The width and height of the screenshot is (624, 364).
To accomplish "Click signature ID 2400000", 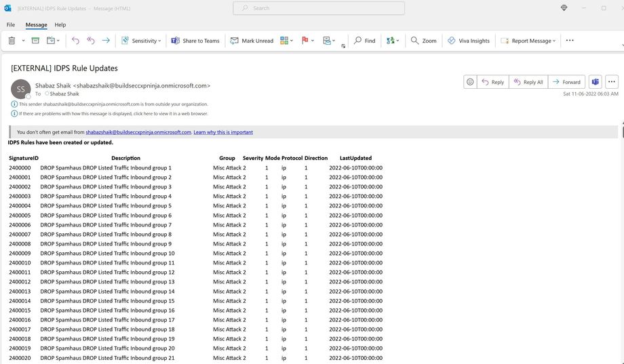I will click(x=20, y=168).
